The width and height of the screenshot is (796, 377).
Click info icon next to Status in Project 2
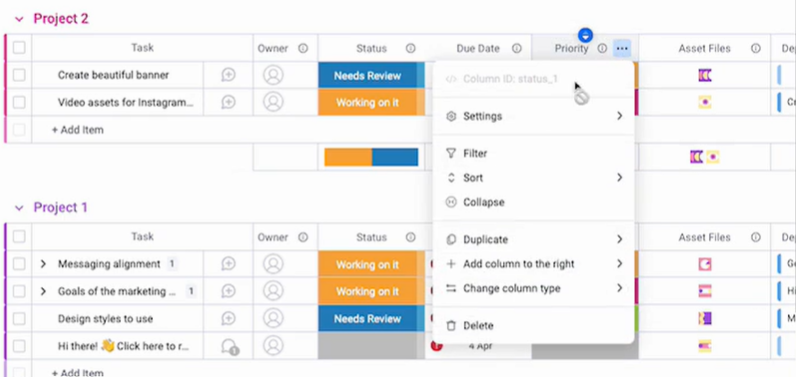tap(410, 49)
